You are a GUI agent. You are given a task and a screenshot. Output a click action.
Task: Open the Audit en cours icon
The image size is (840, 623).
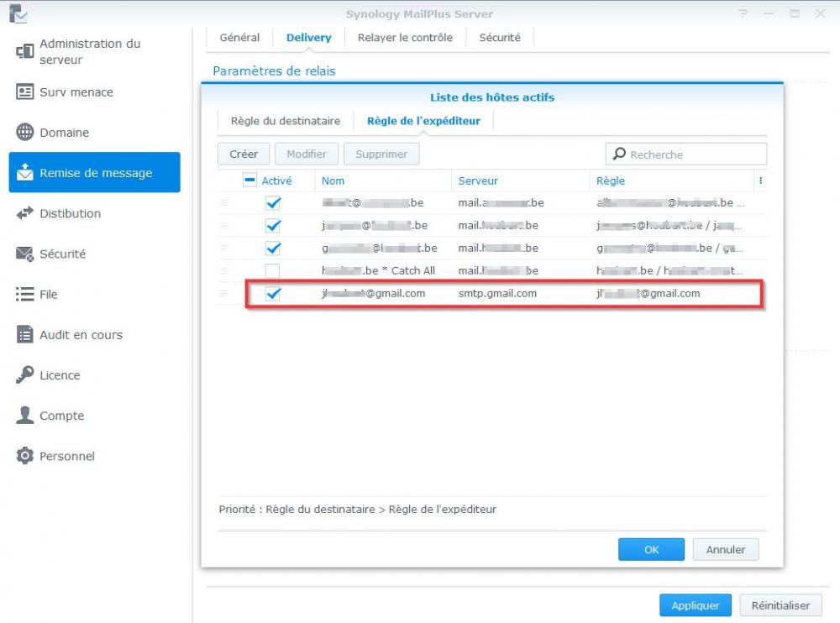(24, 334)
